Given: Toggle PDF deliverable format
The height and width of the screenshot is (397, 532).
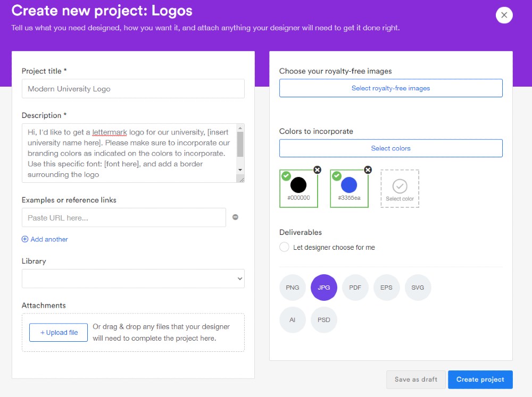Looking at the screenshot, I should [x=355, y=288].
